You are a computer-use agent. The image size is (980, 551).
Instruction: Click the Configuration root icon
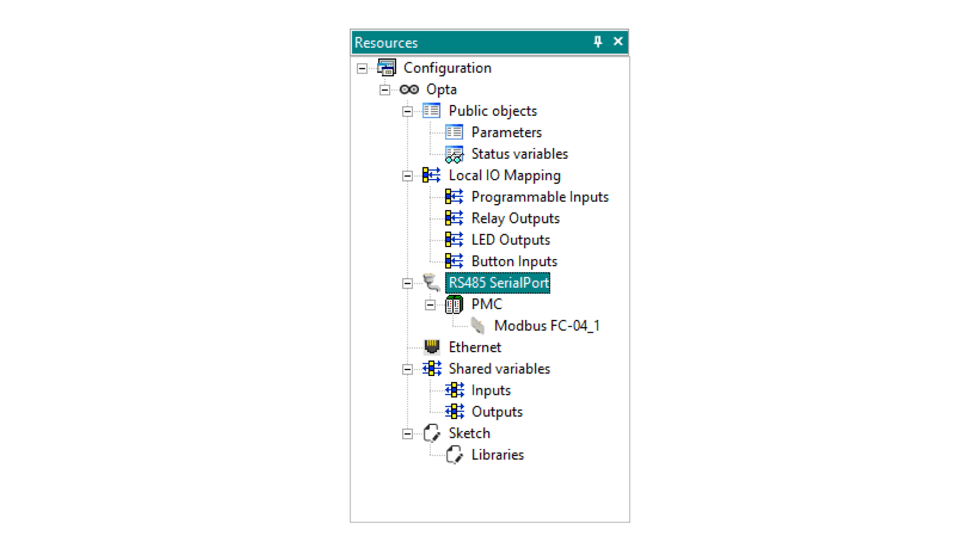[386, 68]
